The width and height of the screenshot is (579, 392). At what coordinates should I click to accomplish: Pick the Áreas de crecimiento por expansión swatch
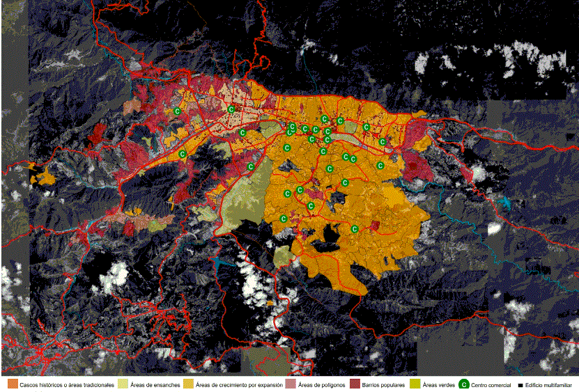click(188, 384)
